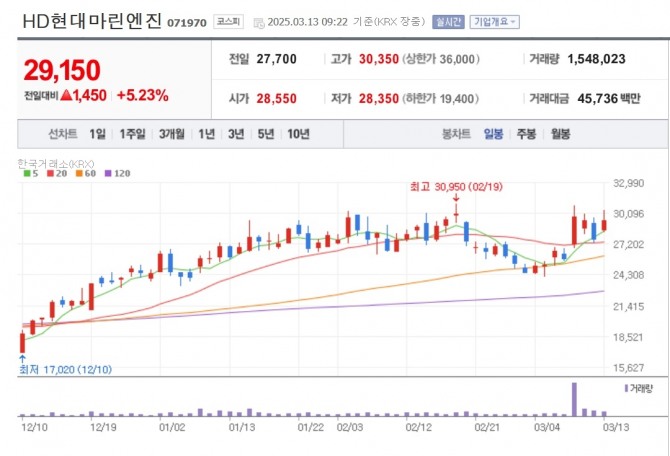This screenshot has height=456, width=670.
Task: Show the 3개월 line chart
Action: (173, 134)
